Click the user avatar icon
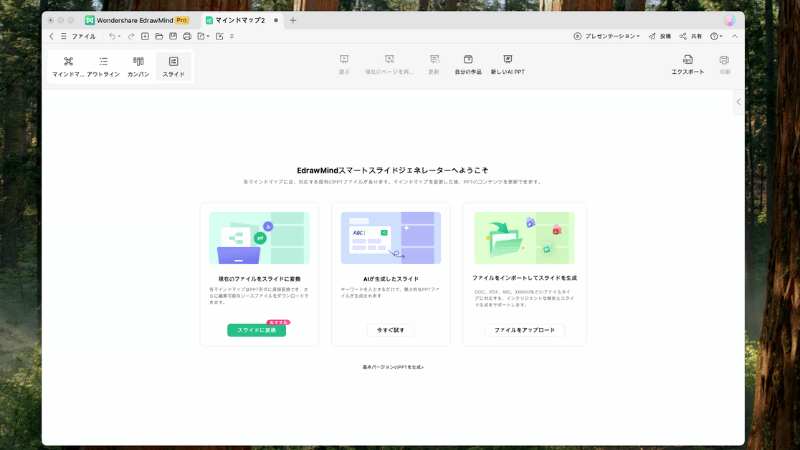Viewport: 800px width, 450px height. click(730, 20)
